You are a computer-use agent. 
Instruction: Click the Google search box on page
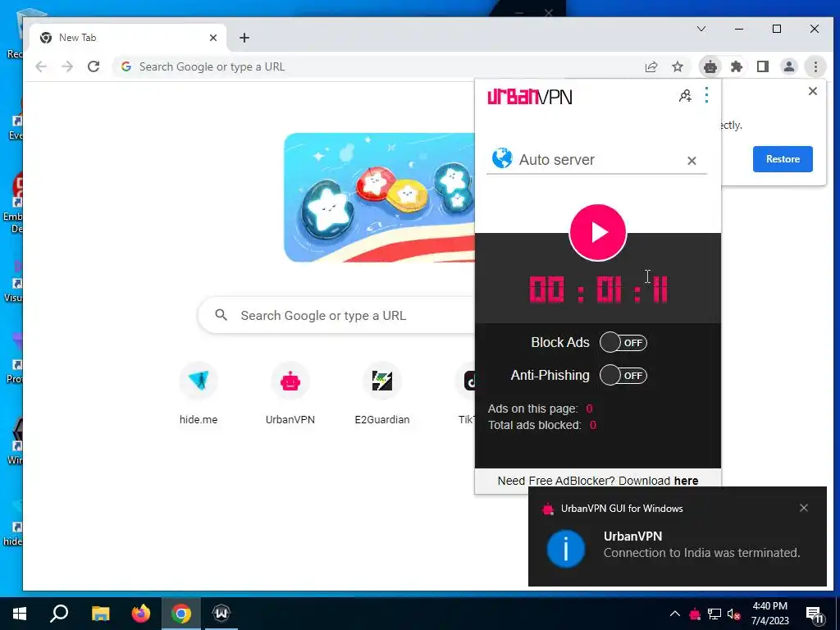(x=336, y=316)
